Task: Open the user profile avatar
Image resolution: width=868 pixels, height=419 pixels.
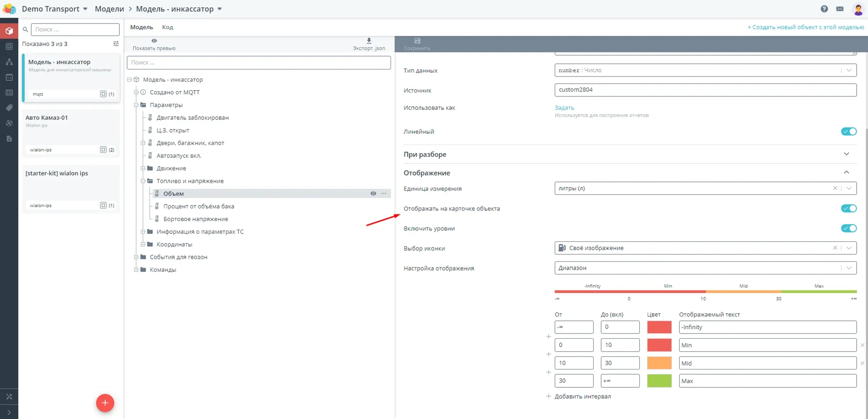Action: pos(858,9)
